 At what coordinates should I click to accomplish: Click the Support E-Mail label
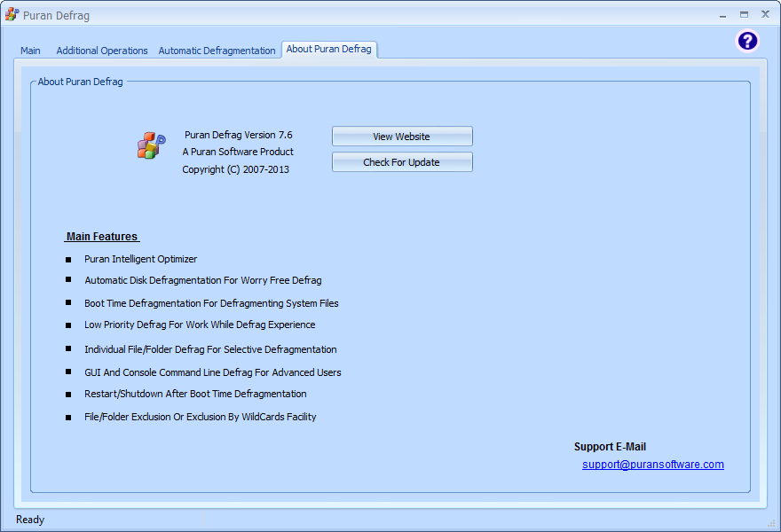pyautogui.click(x=611, y=447)
